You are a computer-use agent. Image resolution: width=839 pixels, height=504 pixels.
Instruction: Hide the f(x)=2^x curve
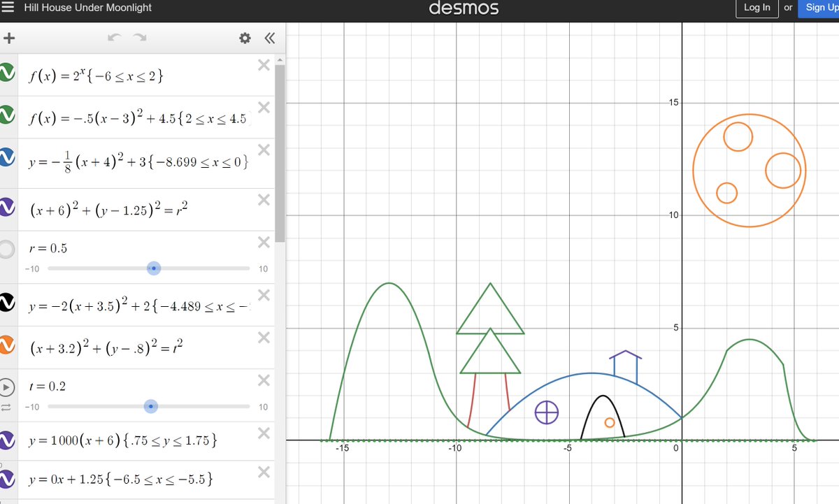6,73
